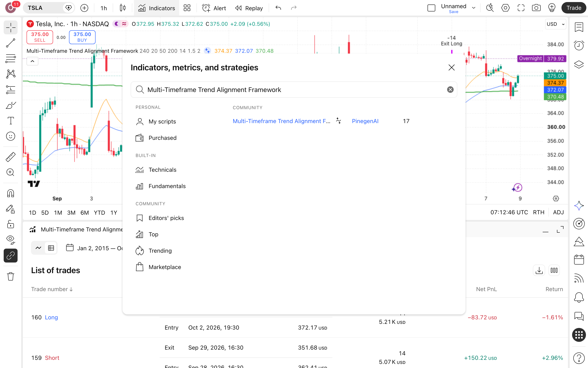Toggle lock all drawing tools
The height and width of the screenshot is (368, 588).
pos(10,224)
